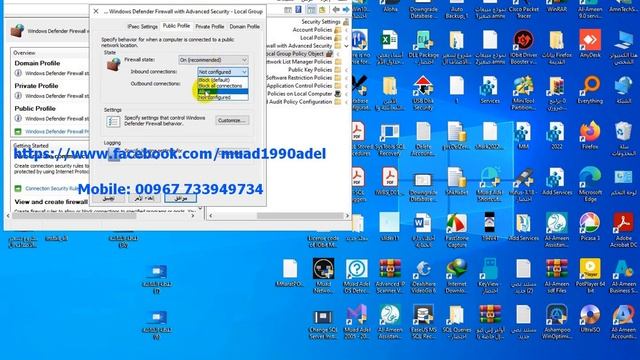This screenshot has height=360, width=640.
Task: Click the تطبيق (Apply) button
Action: 108,198
